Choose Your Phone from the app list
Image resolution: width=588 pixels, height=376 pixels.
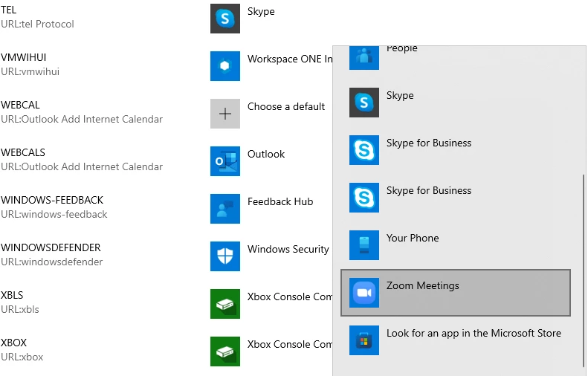(456, 245)
